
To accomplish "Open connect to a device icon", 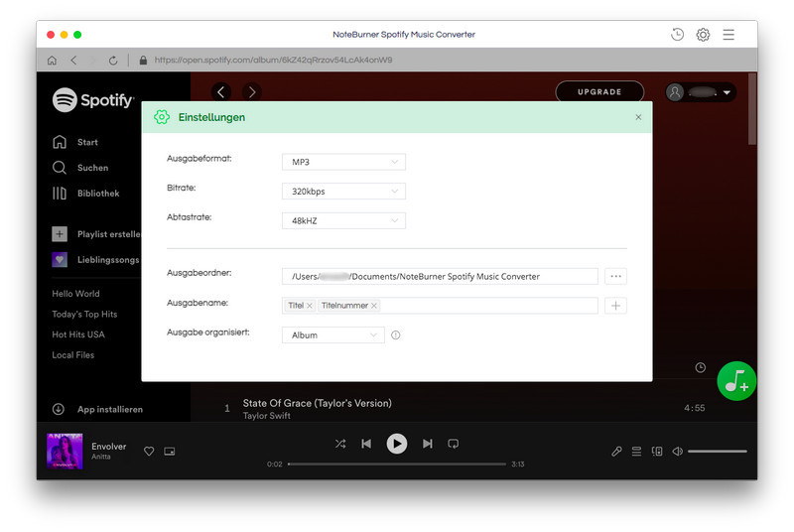I will (x=657, y=451).
